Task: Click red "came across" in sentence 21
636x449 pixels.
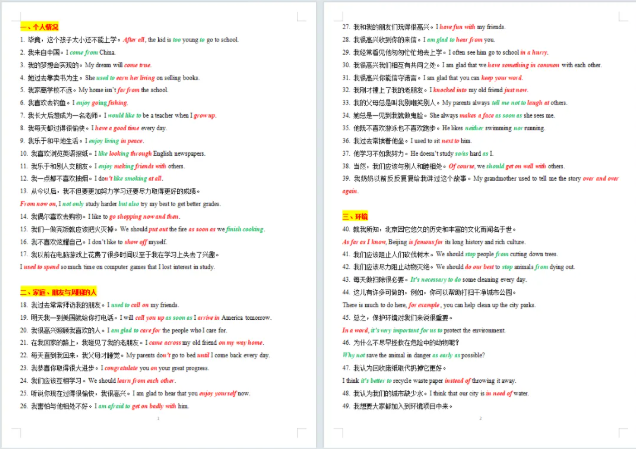Action: tap(165, 343)
